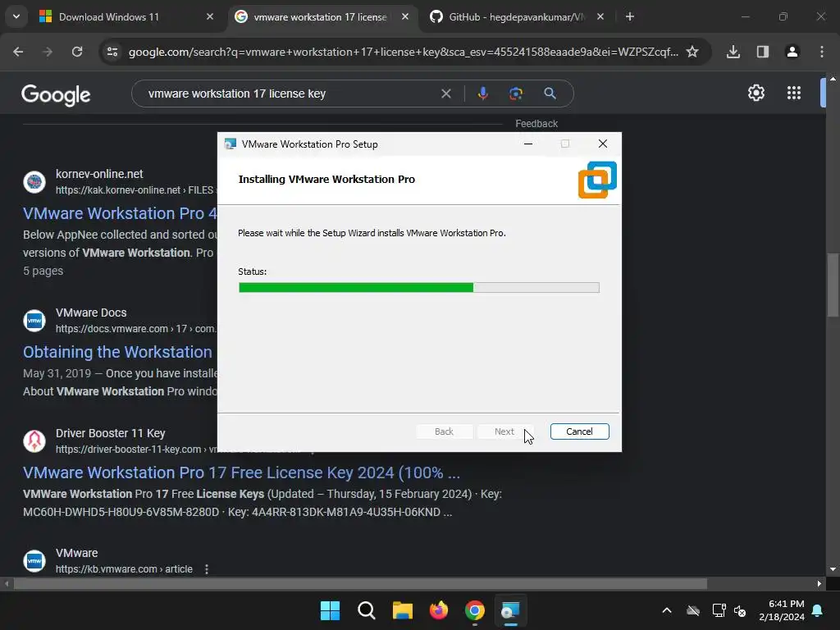Click kornev-online.net site favicon
Viewport: 840px width, 630px height.
coord(34,181)
